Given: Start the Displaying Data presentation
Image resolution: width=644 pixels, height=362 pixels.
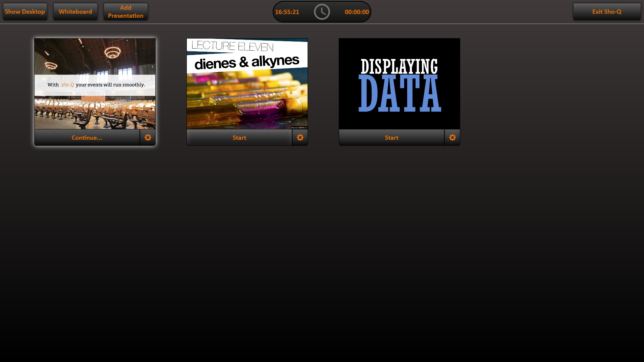Looking at the screenshot, I should tap(391, 137).
